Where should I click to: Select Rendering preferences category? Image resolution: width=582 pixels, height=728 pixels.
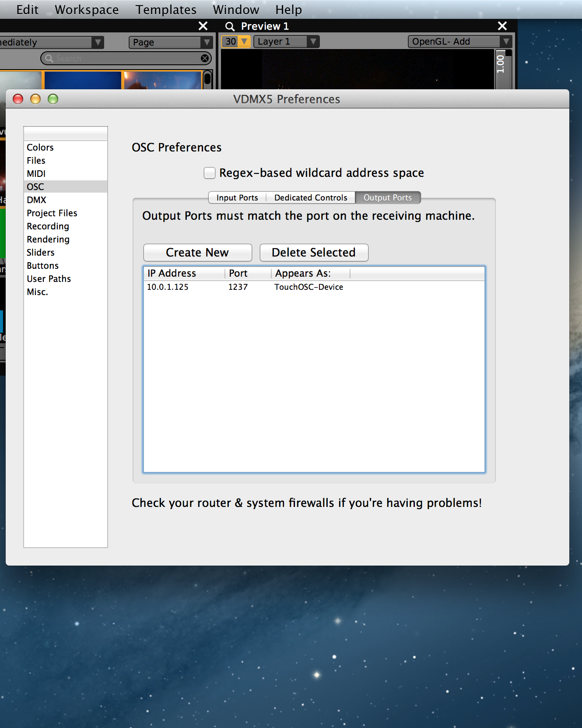pos(66,239)
